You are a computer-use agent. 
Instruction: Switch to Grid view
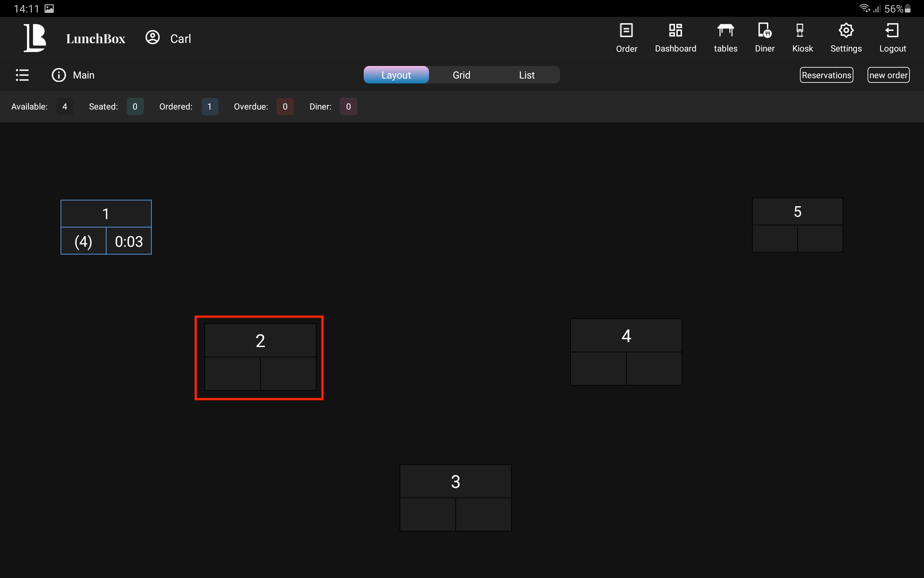(x=461, y=75)
